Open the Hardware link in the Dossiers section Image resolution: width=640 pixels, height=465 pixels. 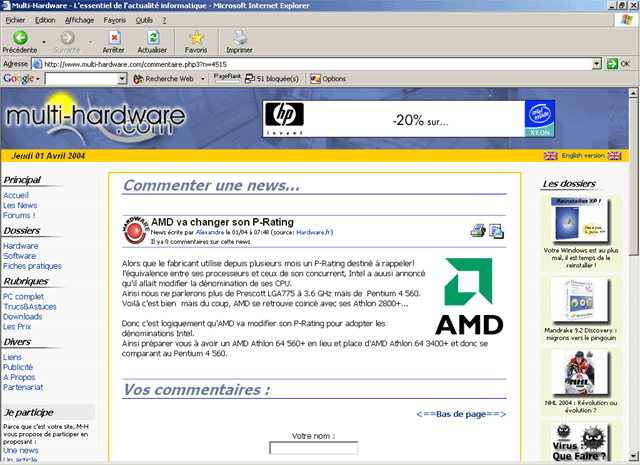[x=21, y=246]
